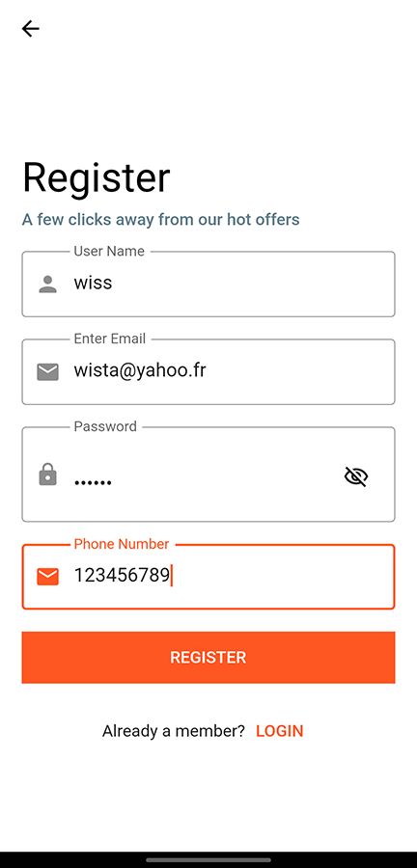Click the orange Phone Number label
This screenshot has height=868, width=417.
tap(122, 544)
